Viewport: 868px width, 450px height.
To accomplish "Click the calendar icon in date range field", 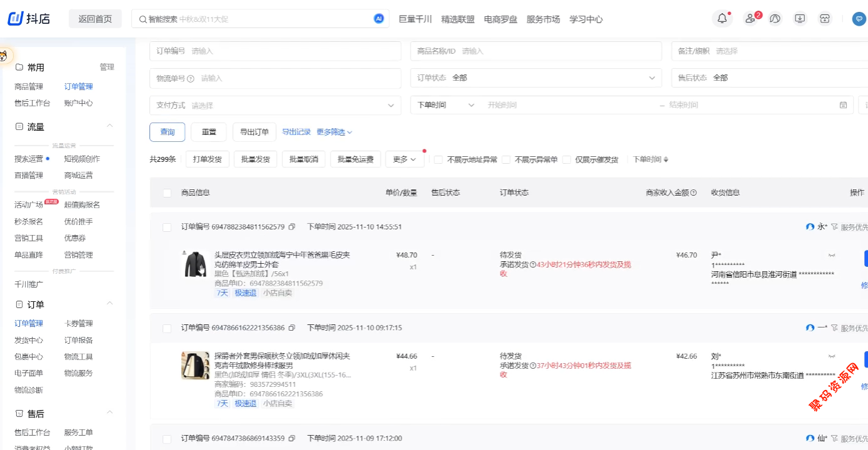I will click(843, 105).
